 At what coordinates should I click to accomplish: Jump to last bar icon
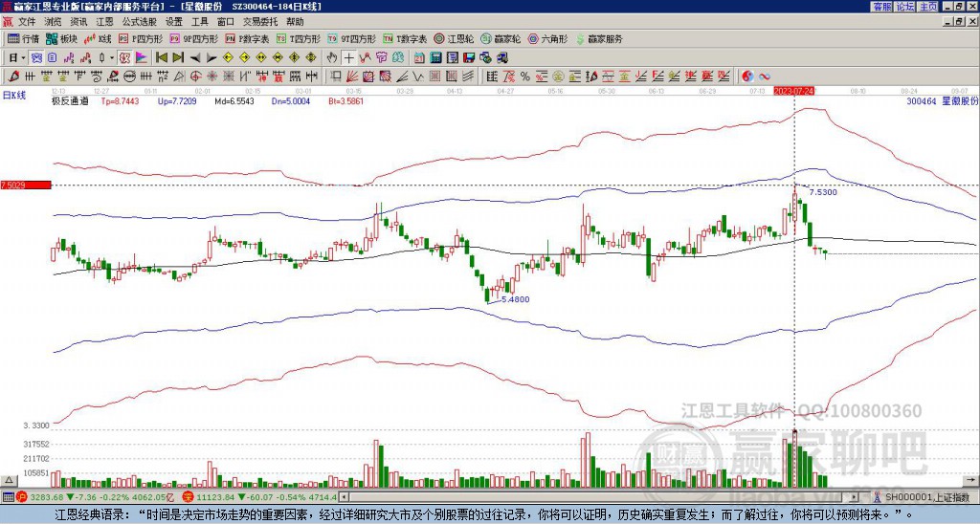click(x=178, y=58)
